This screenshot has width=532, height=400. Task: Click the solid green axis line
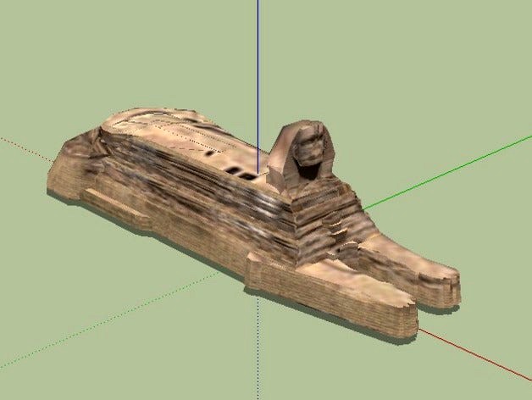[447, 171]
